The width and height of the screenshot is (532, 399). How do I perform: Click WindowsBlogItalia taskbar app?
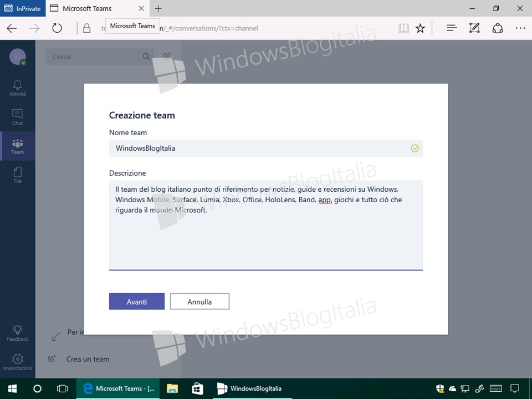[x=253, y=388]
